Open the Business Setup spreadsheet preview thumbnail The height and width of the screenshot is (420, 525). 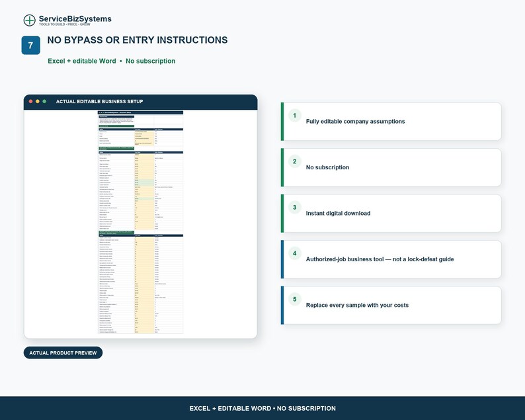[141, 222]
